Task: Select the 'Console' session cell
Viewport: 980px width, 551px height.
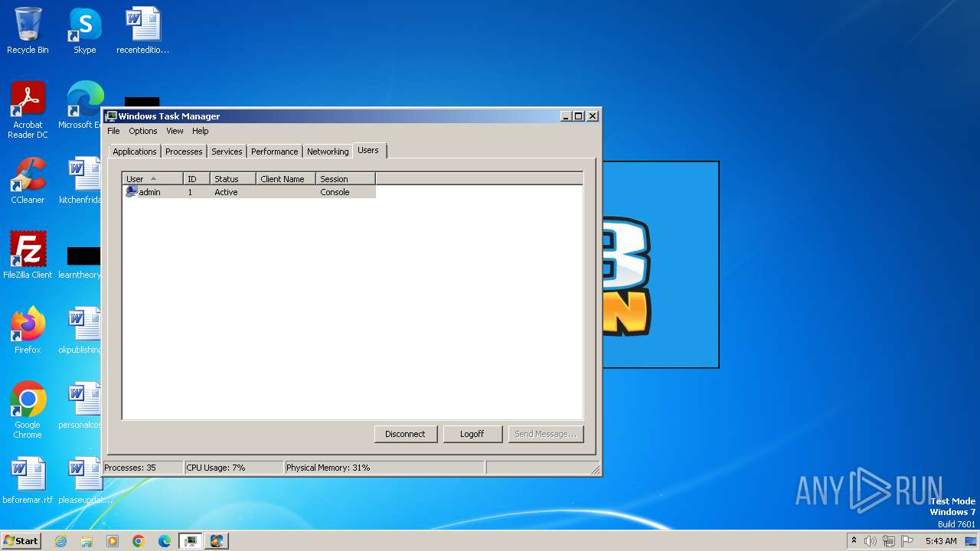Action: click(x=335, y=192)
